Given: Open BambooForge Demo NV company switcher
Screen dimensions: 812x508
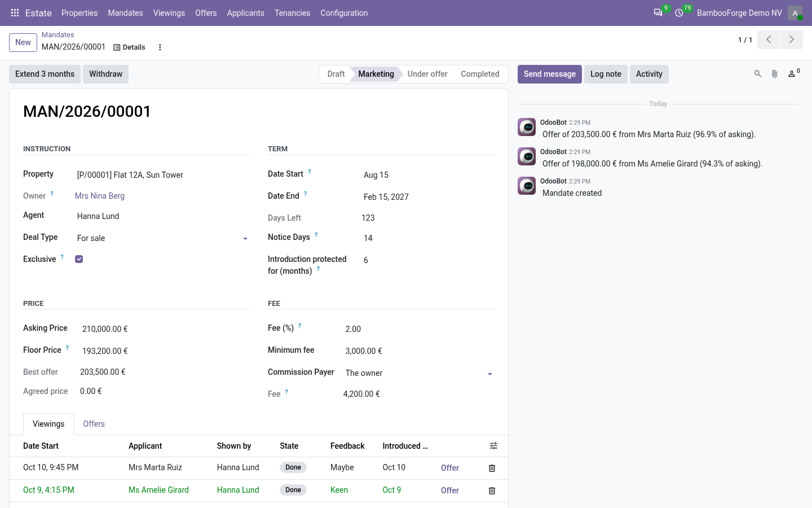Looking at the screenshot, I should [739, 13].
